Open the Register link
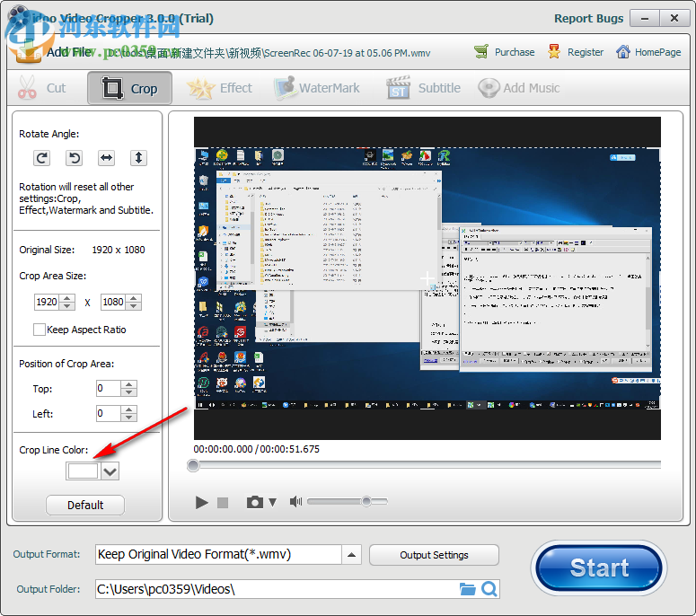This screenshot has width=696, height=616. [576, 52]
